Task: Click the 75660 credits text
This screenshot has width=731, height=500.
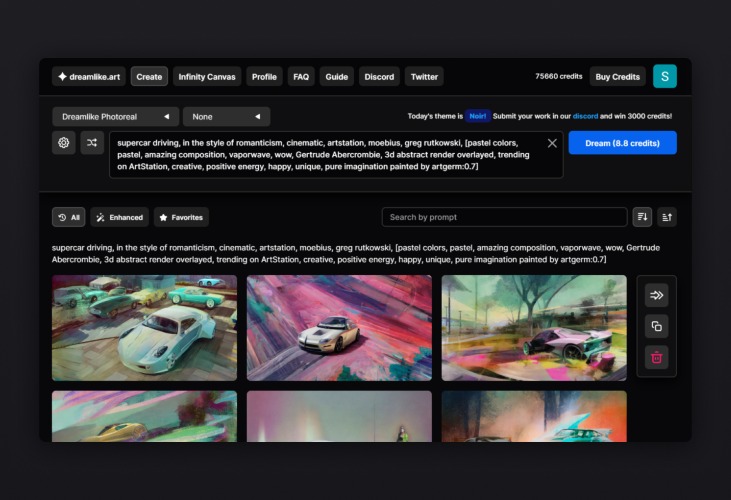Action: (x=559, y=76)
